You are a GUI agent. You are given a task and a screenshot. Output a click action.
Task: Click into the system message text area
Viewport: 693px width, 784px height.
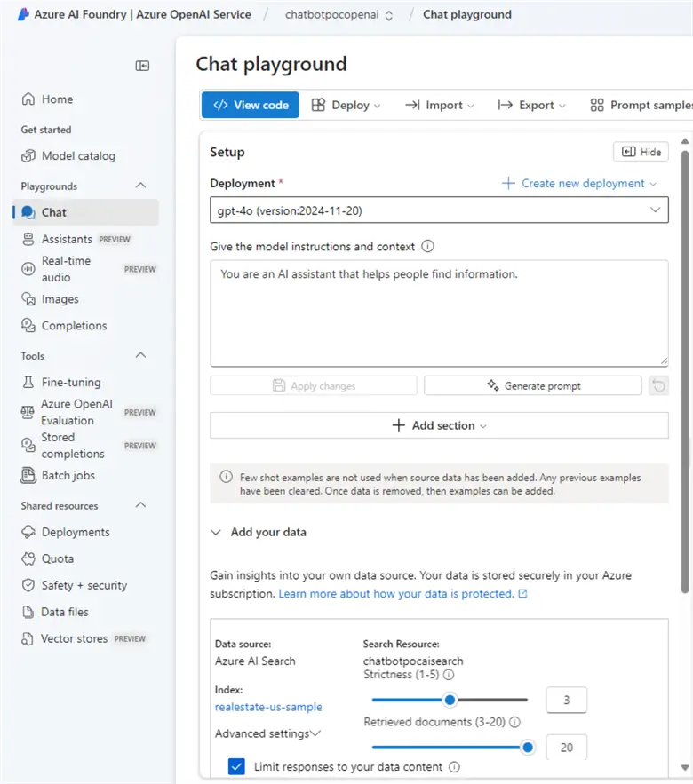pos(439,313)
